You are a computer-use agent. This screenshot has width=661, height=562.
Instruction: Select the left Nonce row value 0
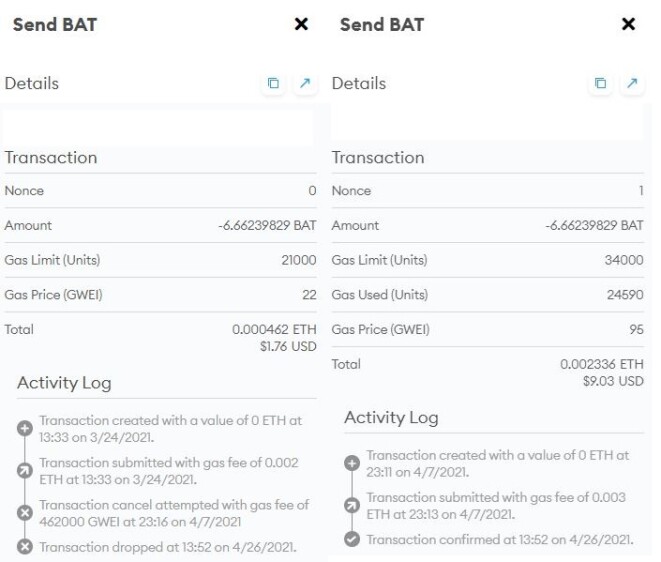pyautogui.click(x=312, y=191)
